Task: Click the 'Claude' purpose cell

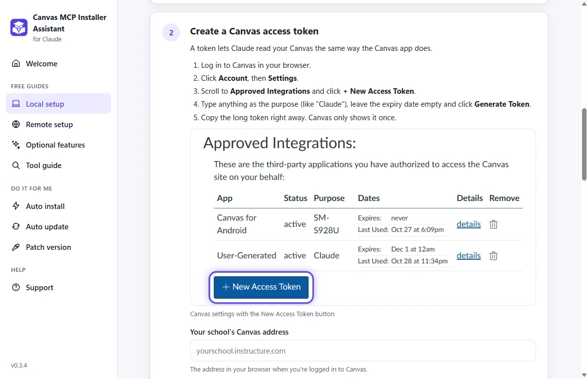Action: point(326,255)
